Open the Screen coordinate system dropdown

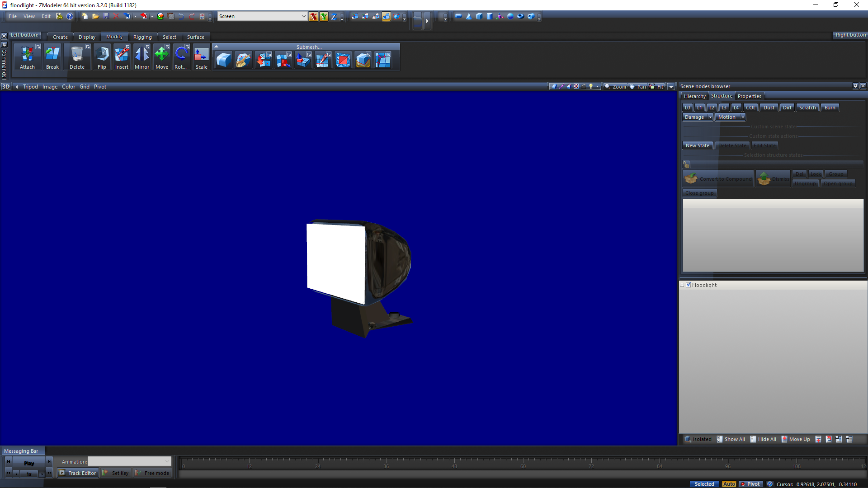click(x=303, y=16)
